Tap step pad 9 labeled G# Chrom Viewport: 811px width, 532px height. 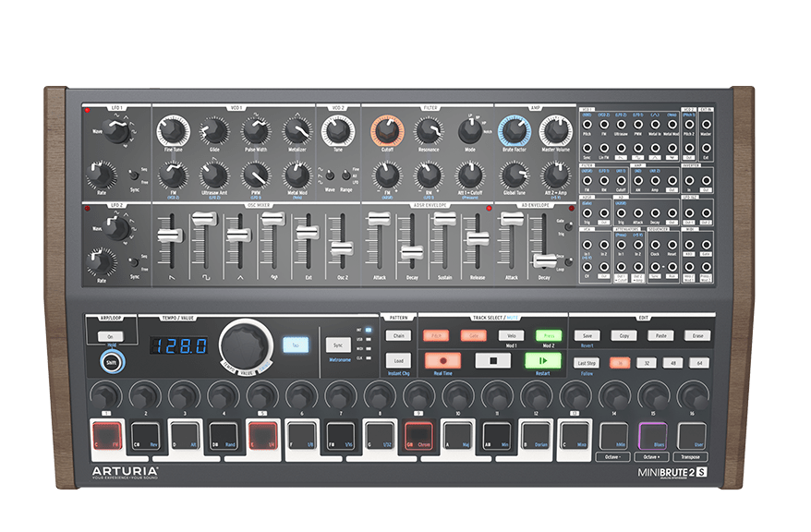click(x=419, y=435)
